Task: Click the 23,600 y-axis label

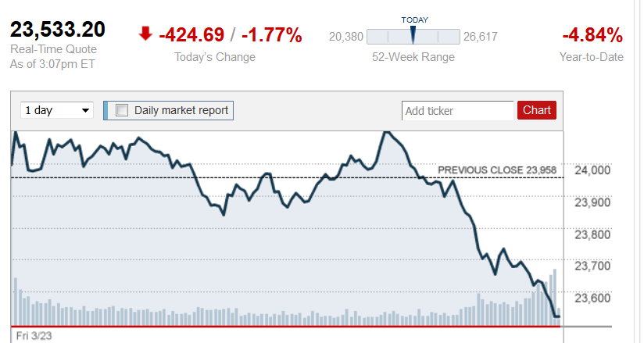Action: [x=592, y=298]
